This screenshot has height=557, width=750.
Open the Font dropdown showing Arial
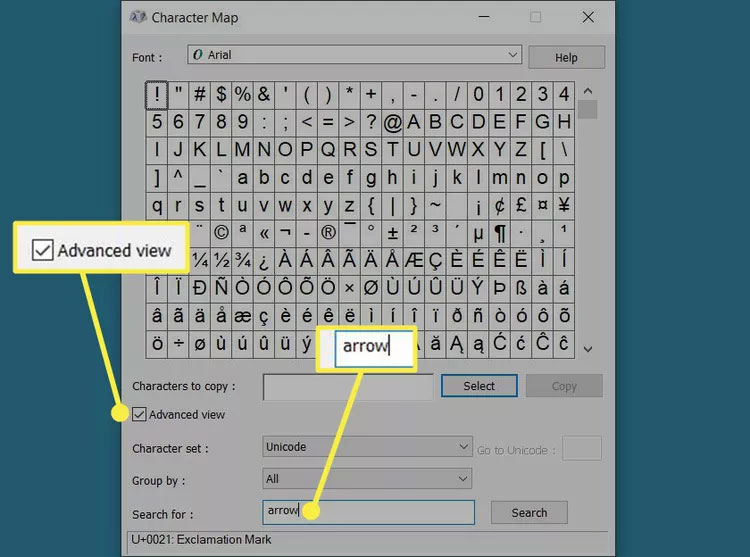tap(354, 55)
